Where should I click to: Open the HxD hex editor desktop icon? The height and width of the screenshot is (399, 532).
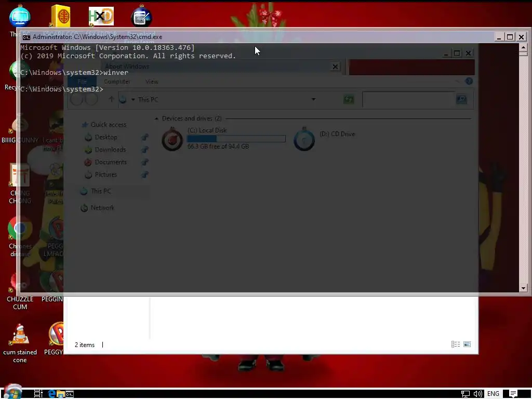coord(101,16)
